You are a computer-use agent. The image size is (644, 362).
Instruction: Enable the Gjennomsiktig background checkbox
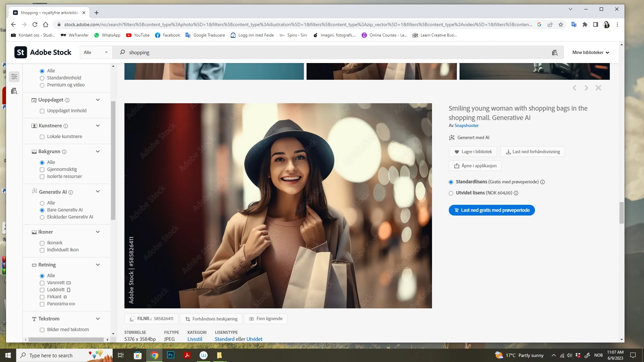point(42,170)
